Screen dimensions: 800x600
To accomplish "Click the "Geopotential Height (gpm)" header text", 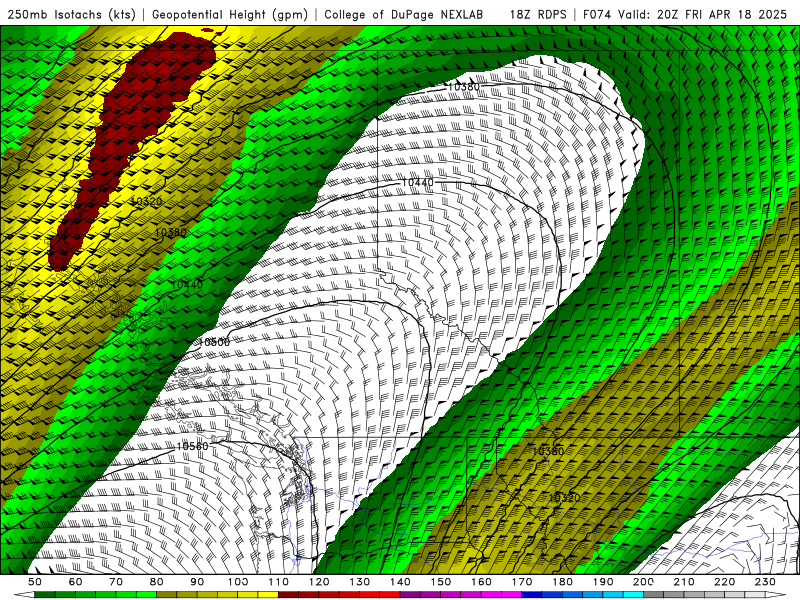I will [230, 15].
